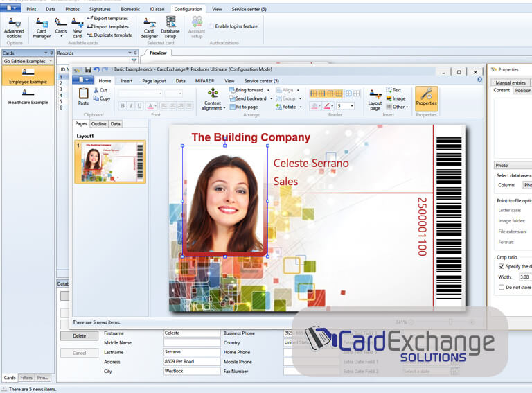
Task: Open the Rotate dropdown arrow
Action: (x=301, y=107)
